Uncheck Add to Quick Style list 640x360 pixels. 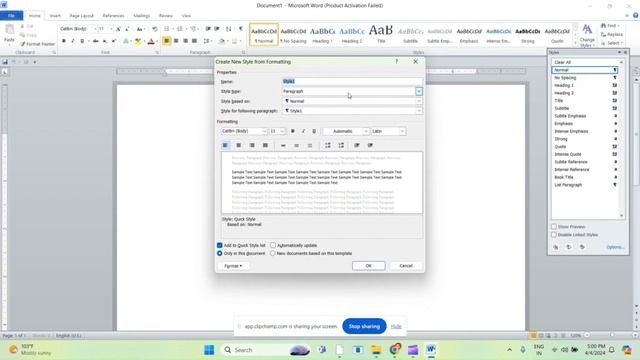pos(220,245)
